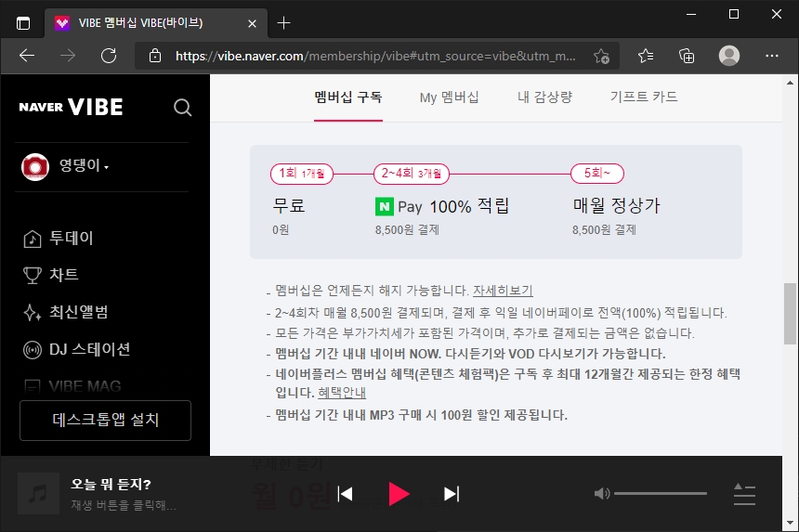Screen dimensions: 799x532
Task: Open DJ 스테이션 in the sidebar
Action: click(x=90, y=349)
